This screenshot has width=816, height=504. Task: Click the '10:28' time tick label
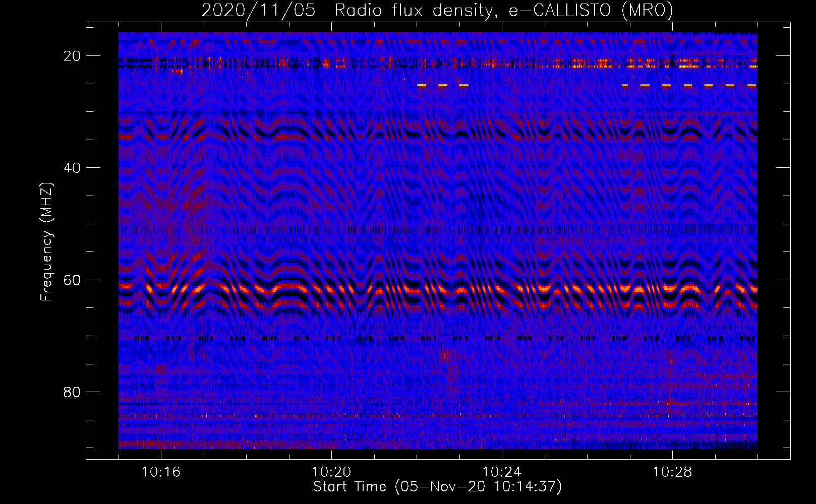tap(672, 472)
